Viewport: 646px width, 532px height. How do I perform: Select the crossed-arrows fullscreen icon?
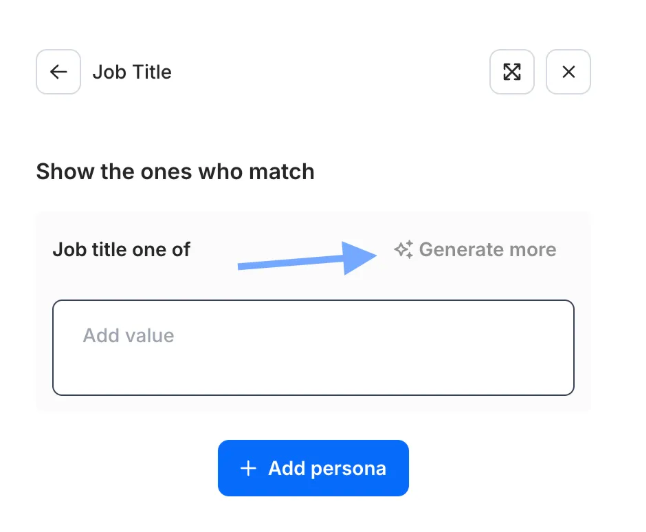512,72
